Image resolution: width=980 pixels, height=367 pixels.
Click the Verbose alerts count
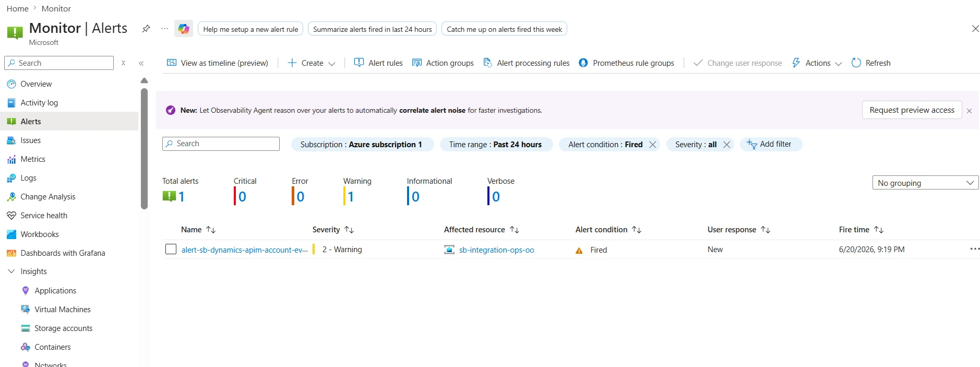click(x=496, y=197)
